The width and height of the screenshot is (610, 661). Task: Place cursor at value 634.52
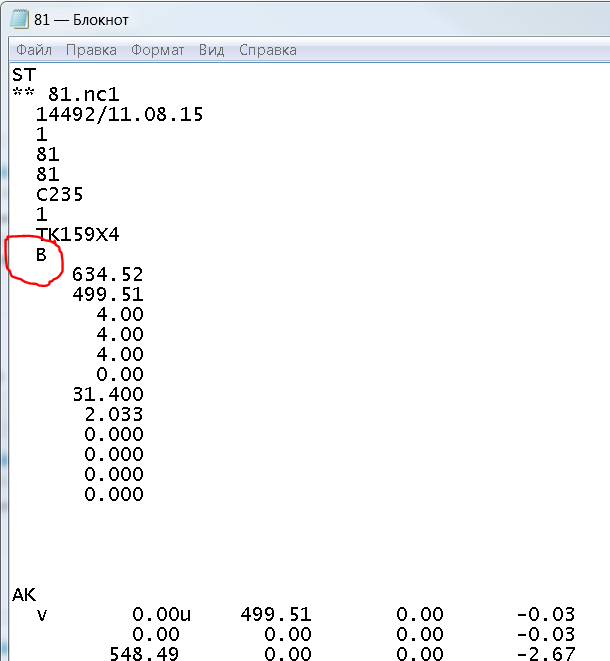(x=107, y=274)
